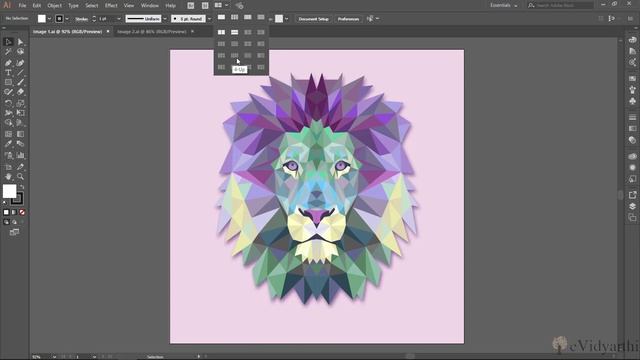Select the Gradient tool
Screen dimensions: 640x360
pos(20,134)
